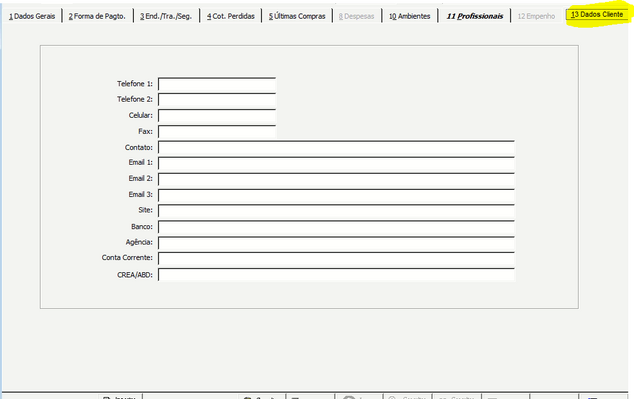Focus the Contato input field
Viewport: 634px width, 399px height.
coord(336,148)
